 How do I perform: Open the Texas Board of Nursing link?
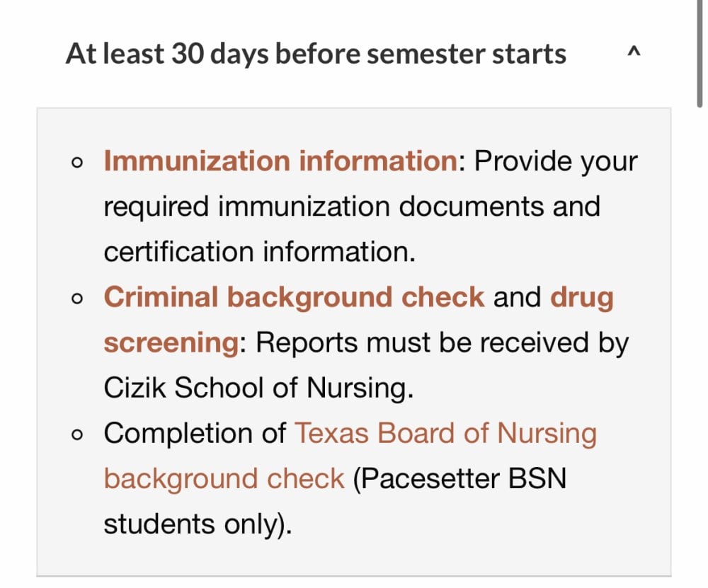(445, 433)
